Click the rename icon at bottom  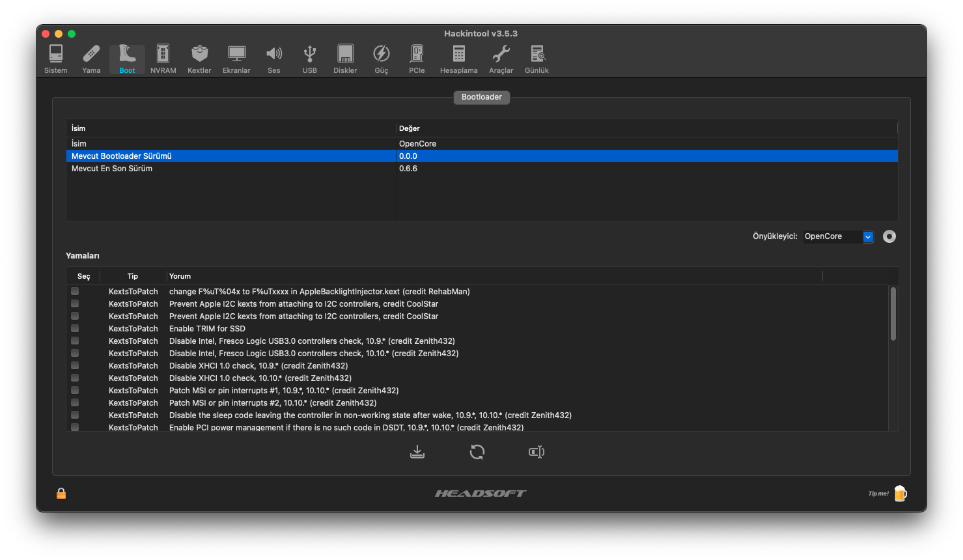537,452
